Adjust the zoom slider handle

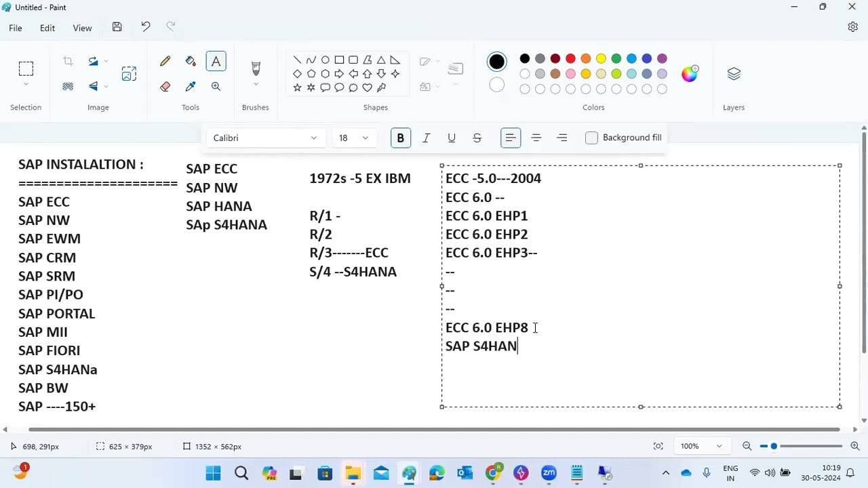[x=774, y=446]
